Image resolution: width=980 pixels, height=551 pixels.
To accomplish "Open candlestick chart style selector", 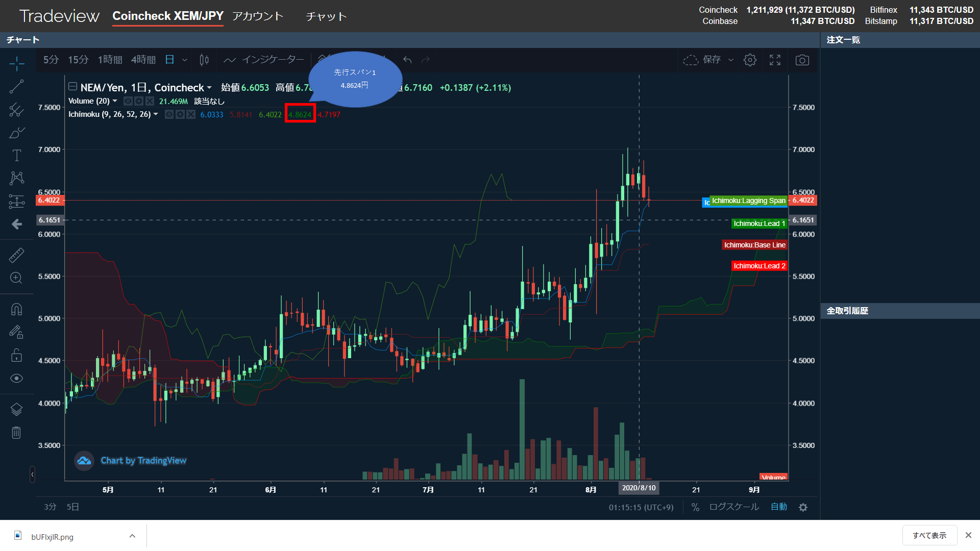I will click(204, 60).
